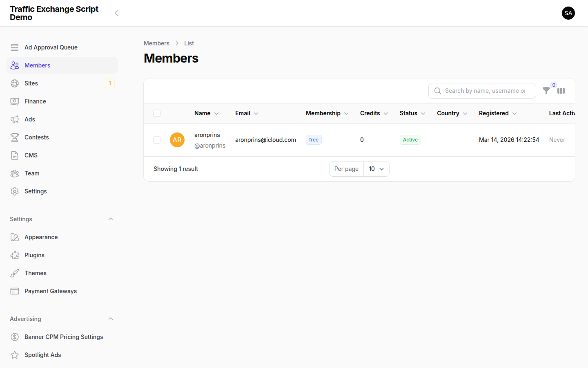Open Banner CPM Pricing Settings
Screen dimensions: 588x368
point(63,337)
